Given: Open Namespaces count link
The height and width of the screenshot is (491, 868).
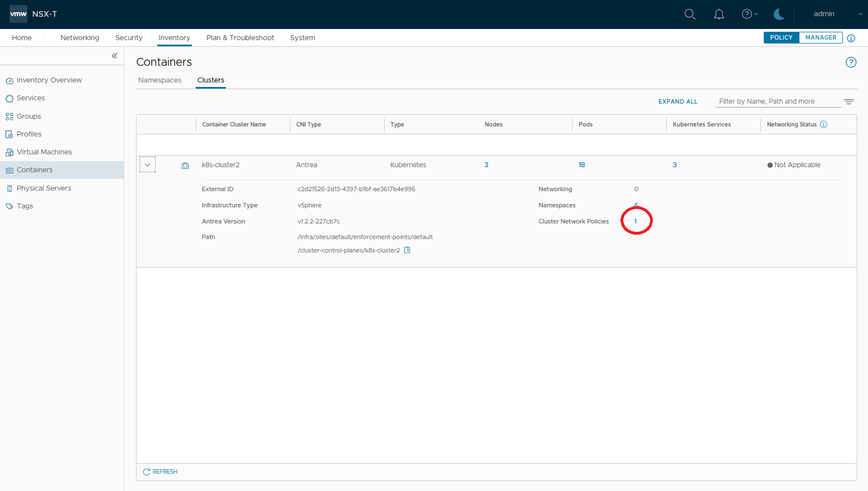Looking at the screenshot, I should [x=636, y=205].
